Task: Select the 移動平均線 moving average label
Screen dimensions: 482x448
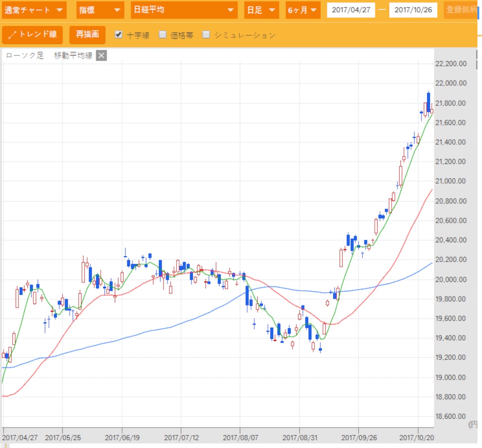Action: [x=74, y=55]
